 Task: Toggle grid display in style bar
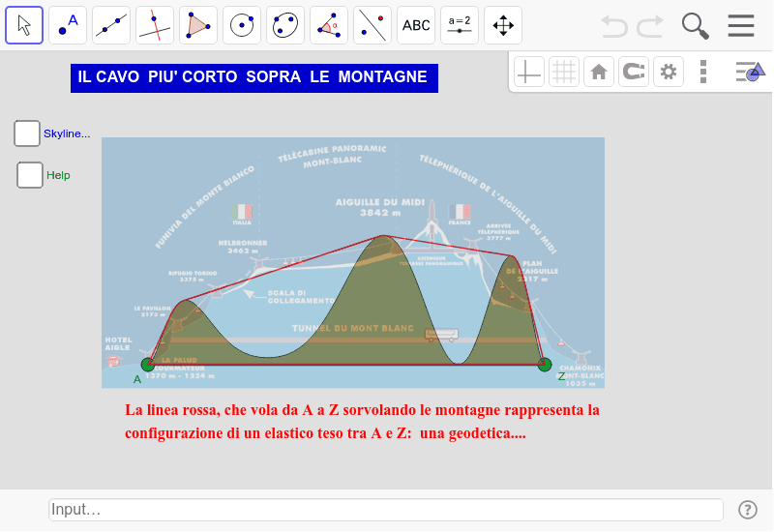click(x=564, y=72)
